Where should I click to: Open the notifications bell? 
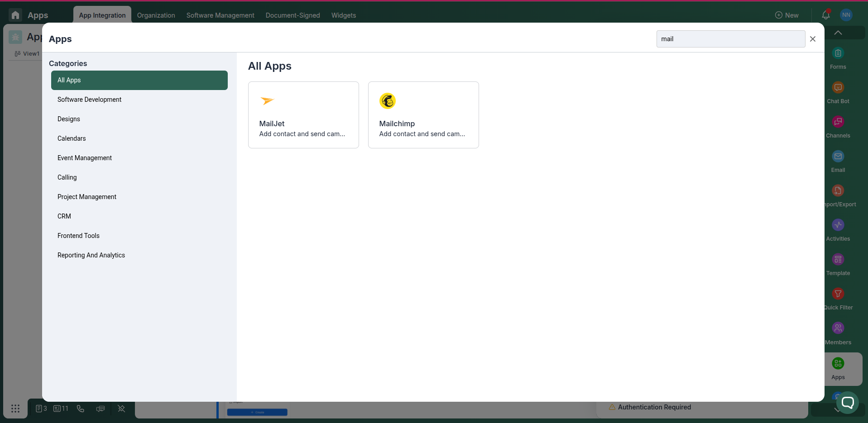click(826, 15)
